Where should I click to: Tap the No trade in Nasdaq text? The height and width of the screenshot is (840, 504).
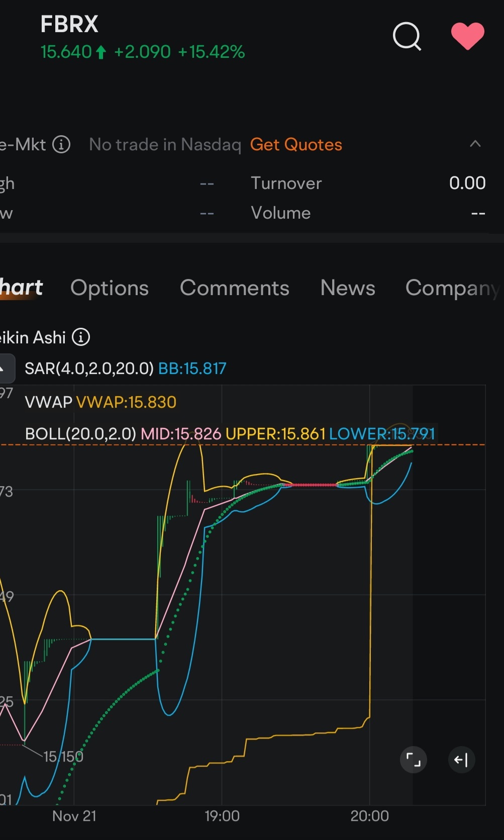coord(165,144)
